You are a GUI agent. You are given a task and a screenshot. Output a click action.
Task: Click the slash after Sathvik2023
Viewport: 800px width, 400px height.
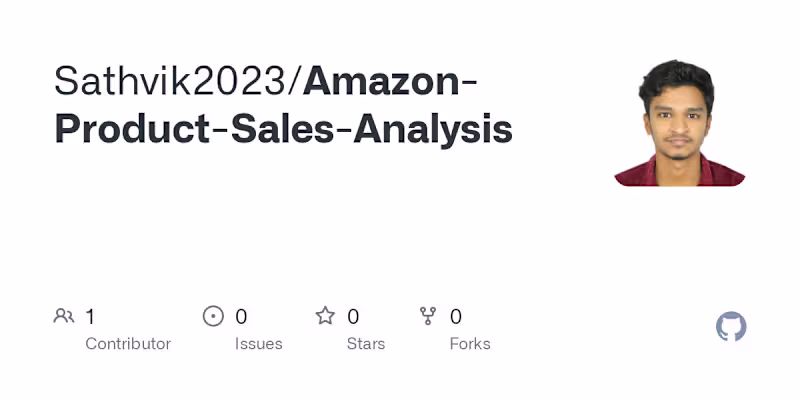coord(296,81)
